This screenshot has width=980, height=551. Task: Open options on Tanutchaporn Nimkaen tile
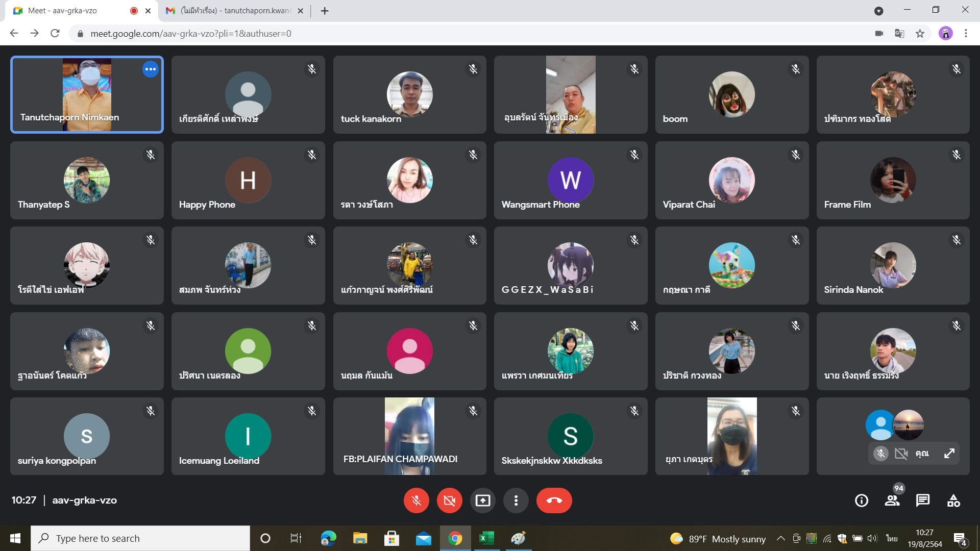pyautogui.click(x=150, y=69)
